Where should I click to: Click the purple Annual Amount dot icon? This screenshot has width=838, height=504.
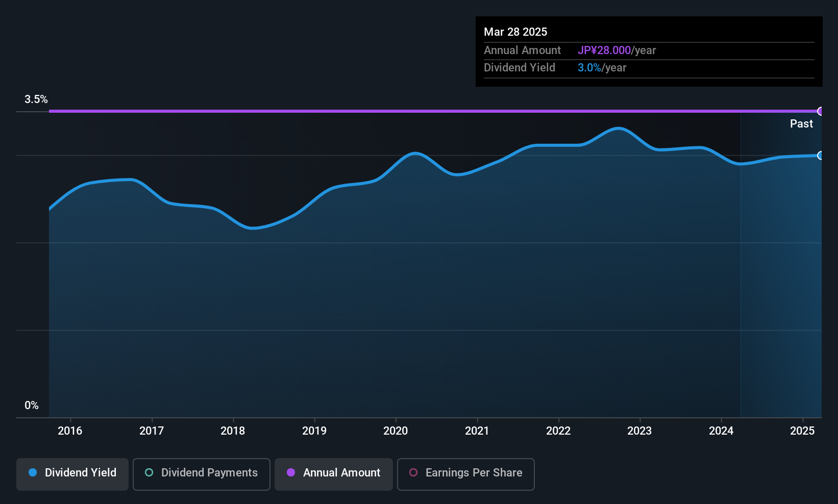291,473
